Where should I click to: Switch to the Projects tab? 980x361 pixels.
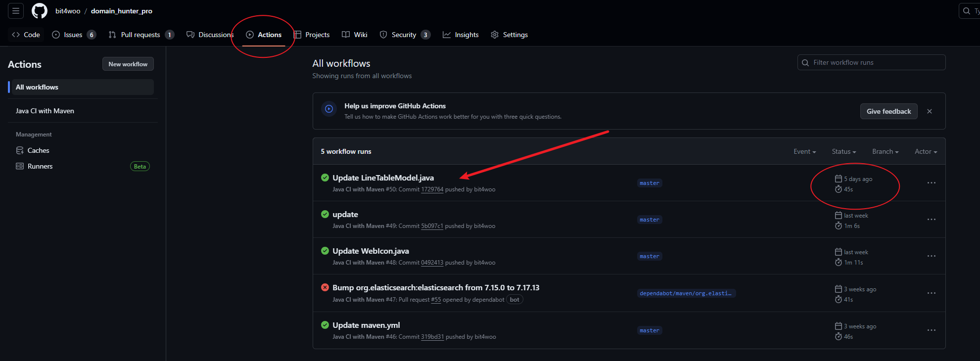pyautogui.click(x=312, y=35)
